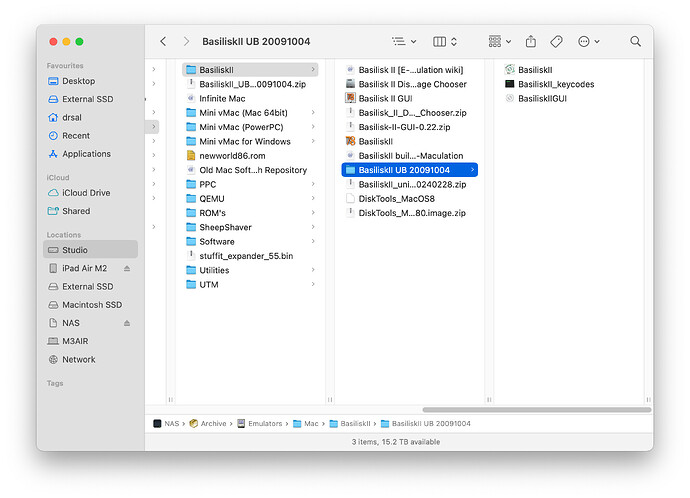Image resolution: width=690 pixels, height=498 pixels.
Task: Open iCloud Drive in the sidebar
Action: (x=90, y=193)
